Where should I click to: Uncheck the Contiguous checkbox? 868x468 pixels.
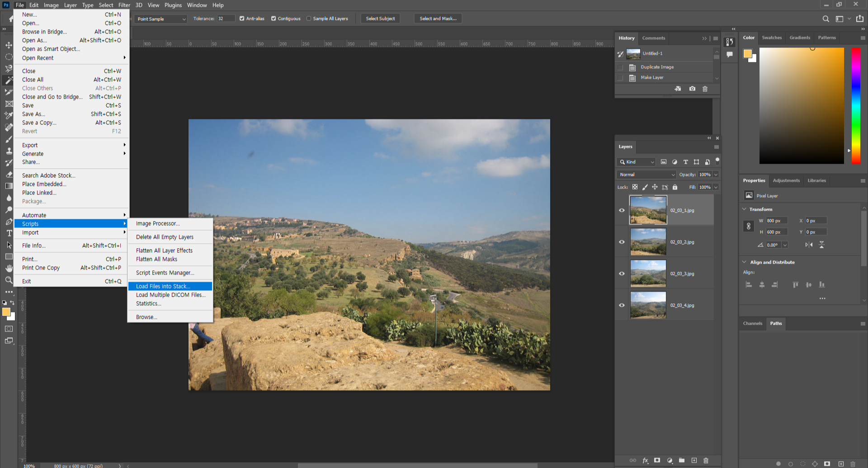[x=274, y=19]
